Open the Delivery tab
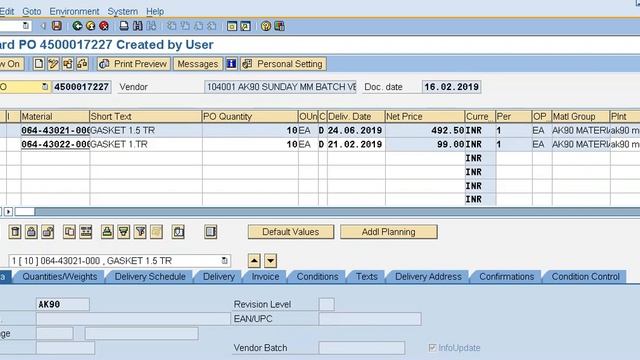Viewport: 640px width, 360px height. 219,276
